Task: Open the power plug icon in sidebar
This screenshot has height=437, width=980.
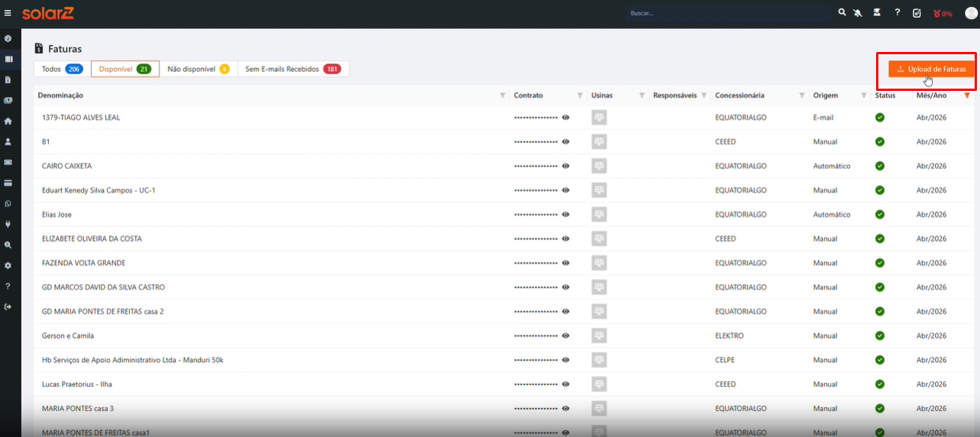Action: pyautogui.click(x=8, y=225)
